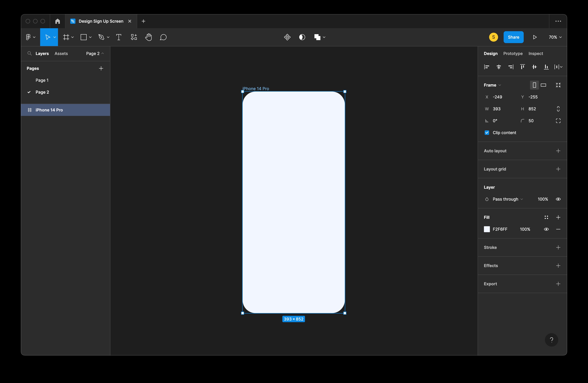Add a new Layout grid
Image resolution: width=588 pixels, height=383 pixels.
coord(558,169)
